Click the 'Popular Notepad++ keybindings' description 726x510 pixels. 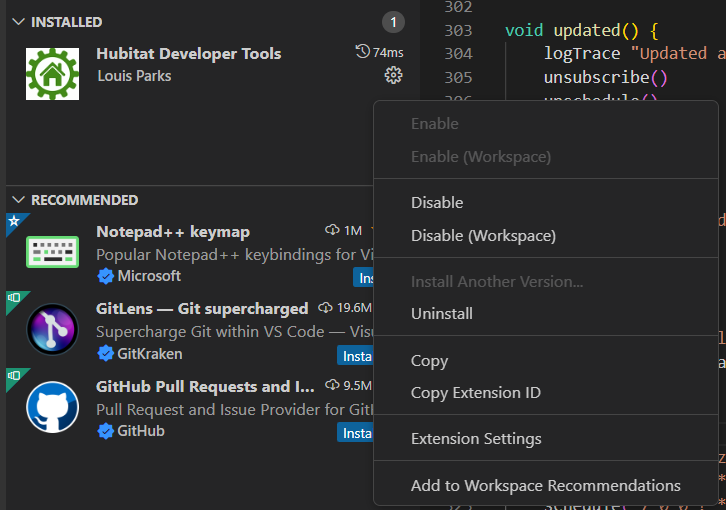pyautogui.click(x=235, y=254)
